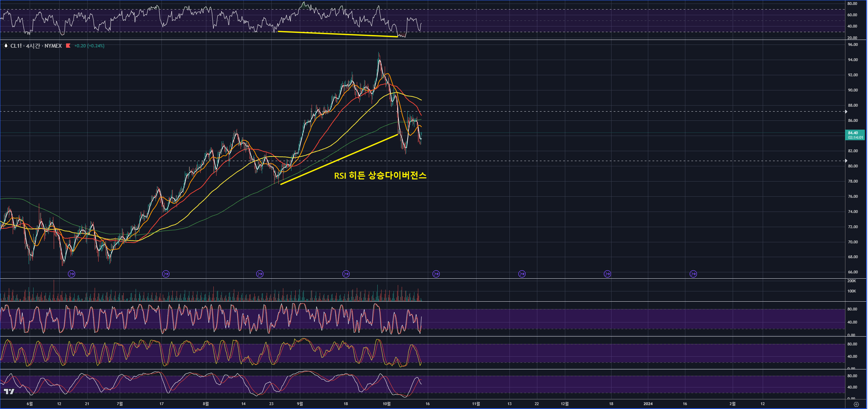Image resolution: width=868 pixels, height=409 pixels.
Task: Click rollover marker just after the last candle
Action: [436, 274]
